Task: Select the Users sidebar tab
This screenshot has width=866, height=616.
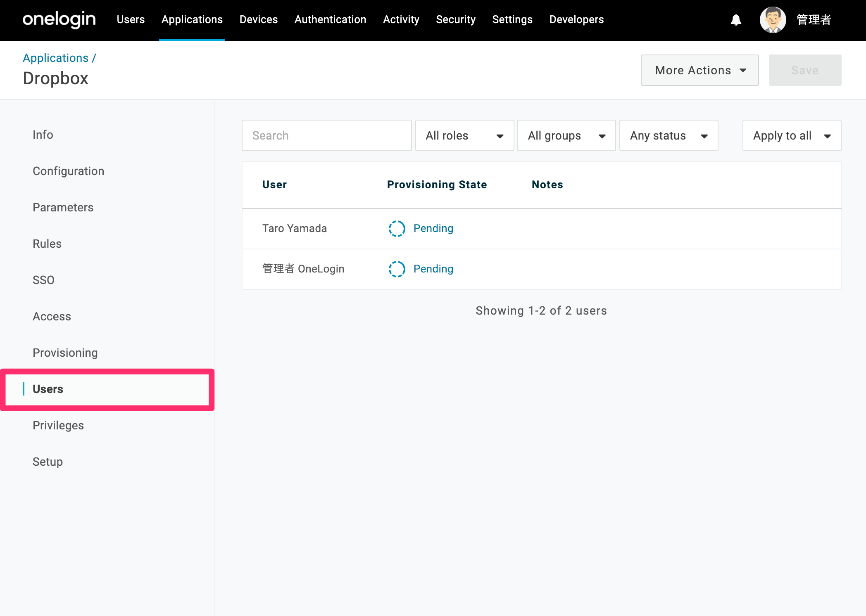Action: point(107,389)
